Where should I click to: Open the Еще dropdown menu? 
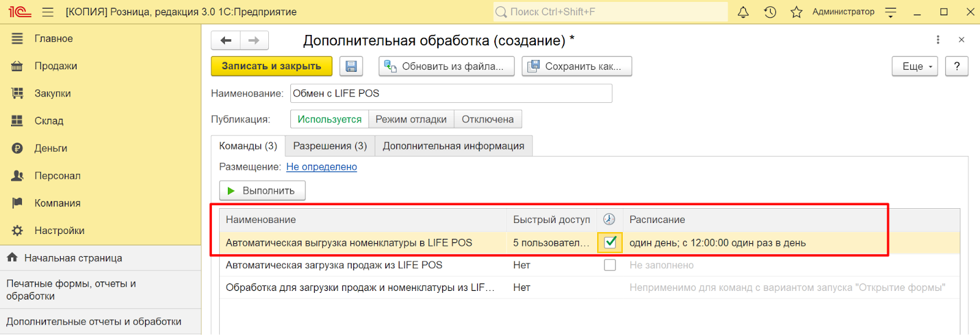(915, 66)
